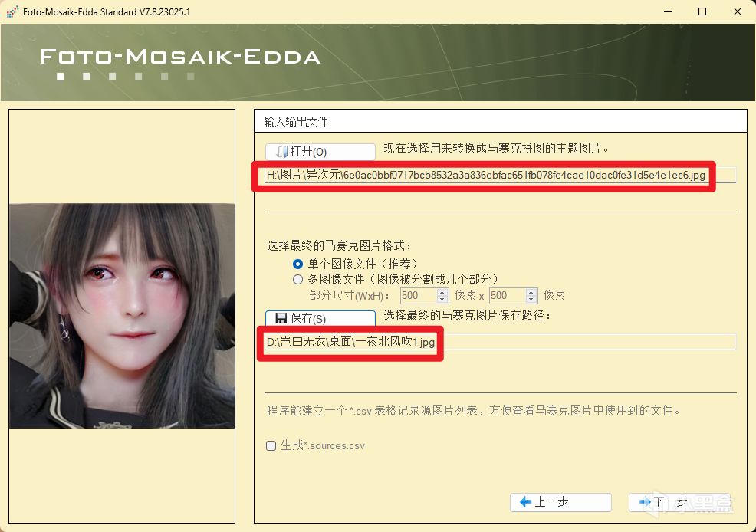
Task: Enable the 生成*.sources.csv checkbox
Action: click(x=271, y=445)
